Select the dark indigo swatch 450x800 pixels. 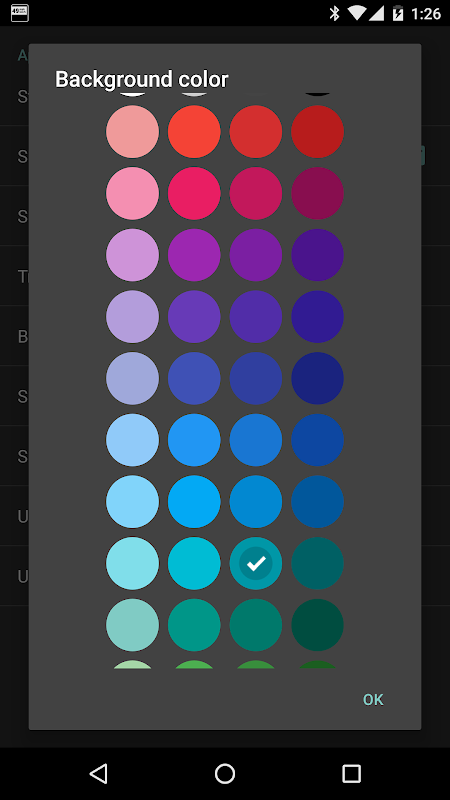tap(256, 379)
